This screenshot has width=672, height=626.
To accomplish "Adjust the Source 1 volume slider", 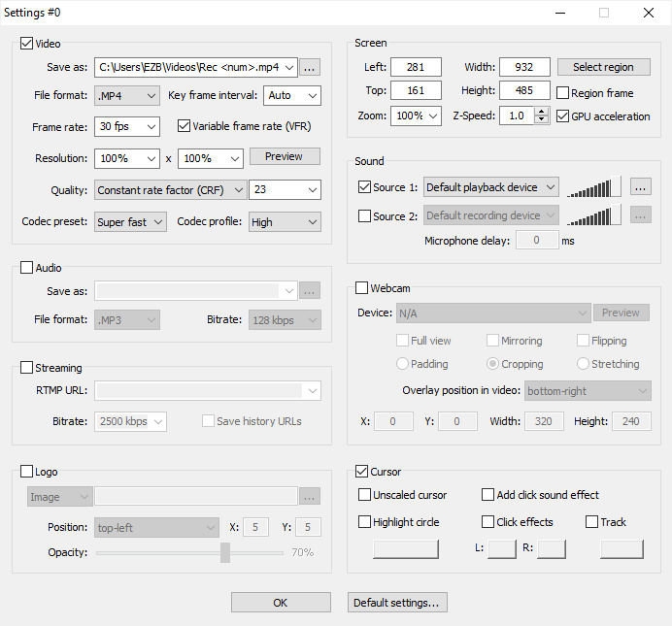I will point(594,187).
